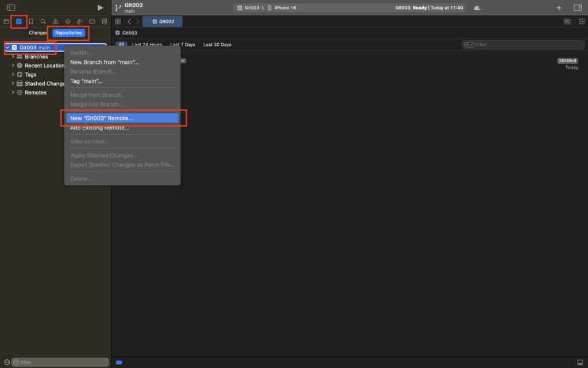Toggle the debug area icon at bottom right
This screenshot has width=588, height=368.
[580, 362]
